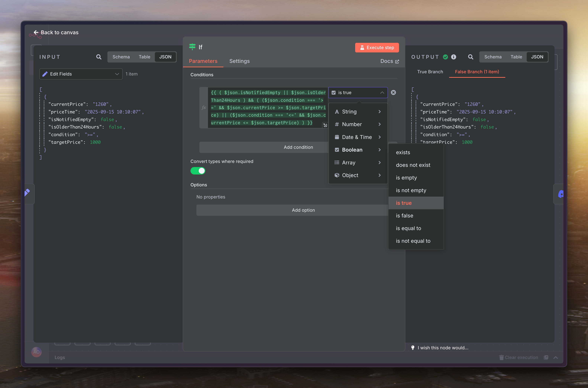The image size is (588, 388).
Task: Switch INPUT view to Schema
Action: [x=121, y=57]
